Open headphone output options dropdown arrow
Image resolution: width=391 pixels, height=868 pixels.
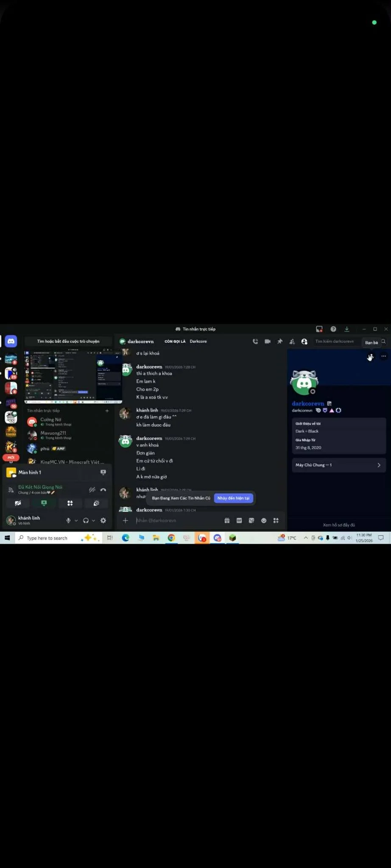tap(93, 520)
